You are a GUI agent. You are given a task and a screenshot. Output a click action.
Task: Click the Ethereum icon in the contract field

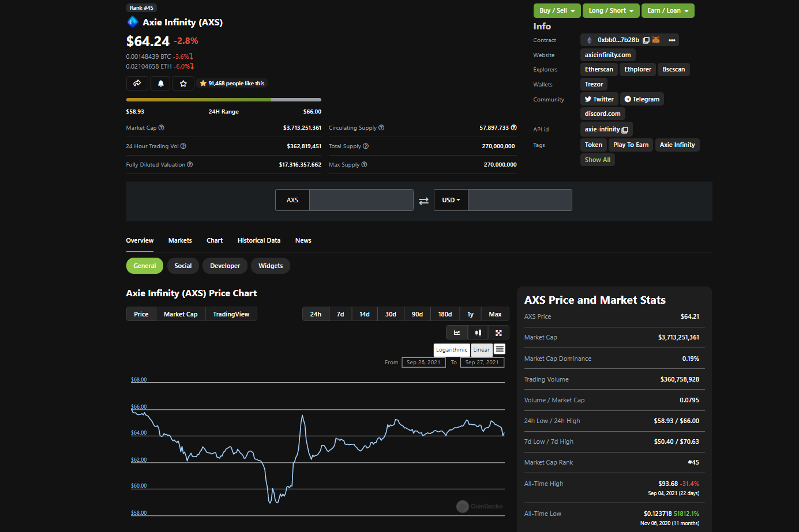(589, 40)
